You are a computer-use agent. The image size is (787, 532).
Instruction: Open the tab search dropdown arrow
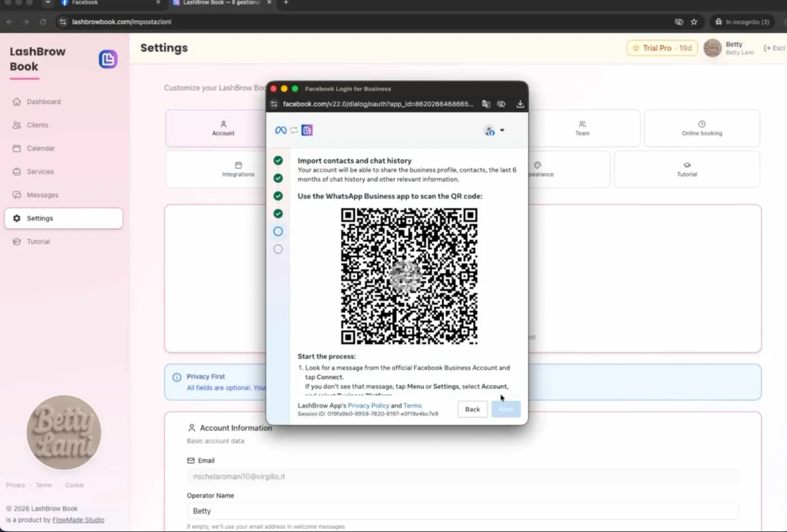pos(48,3)
